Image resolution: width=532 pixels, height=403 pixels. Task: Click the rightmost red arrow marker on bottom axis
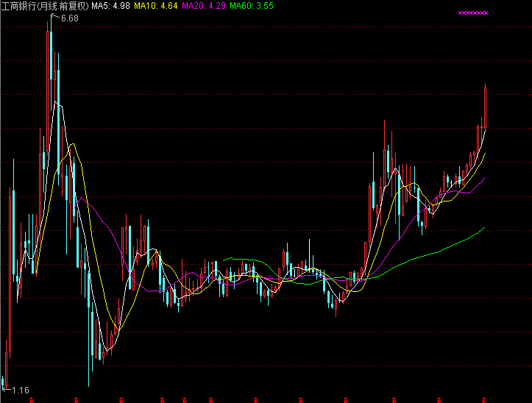click(483, 399)
